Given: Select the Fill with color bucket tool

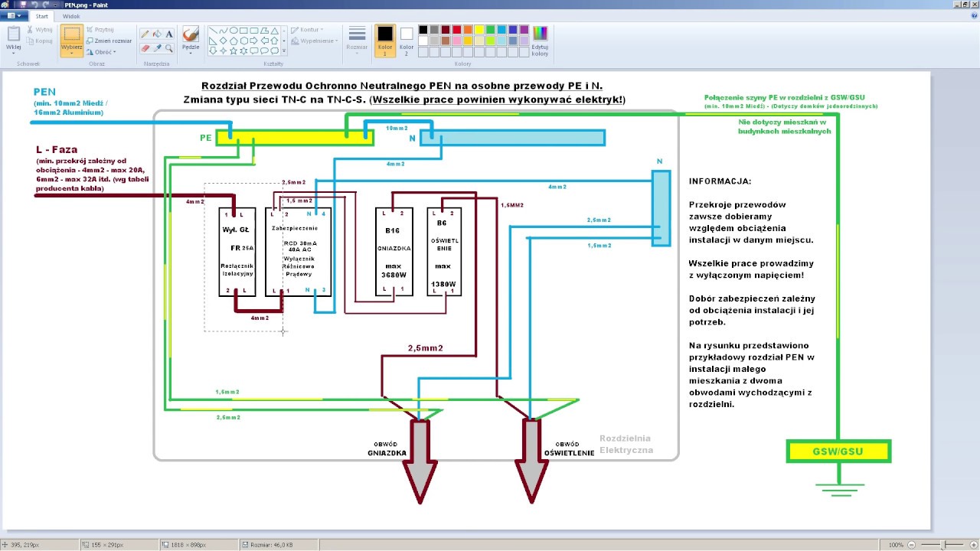Looking at the screenshot, I should click(157, 34).
